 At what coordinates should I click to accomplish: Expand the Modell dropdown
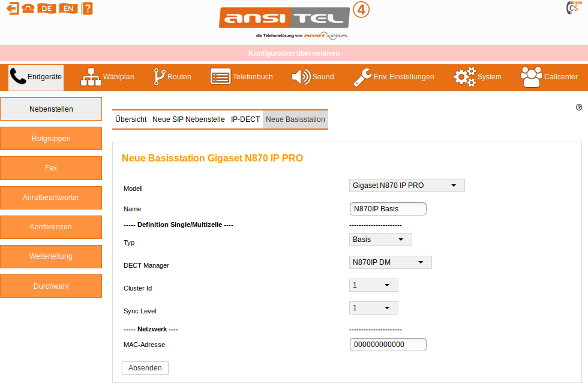click(x=407, y=185)
